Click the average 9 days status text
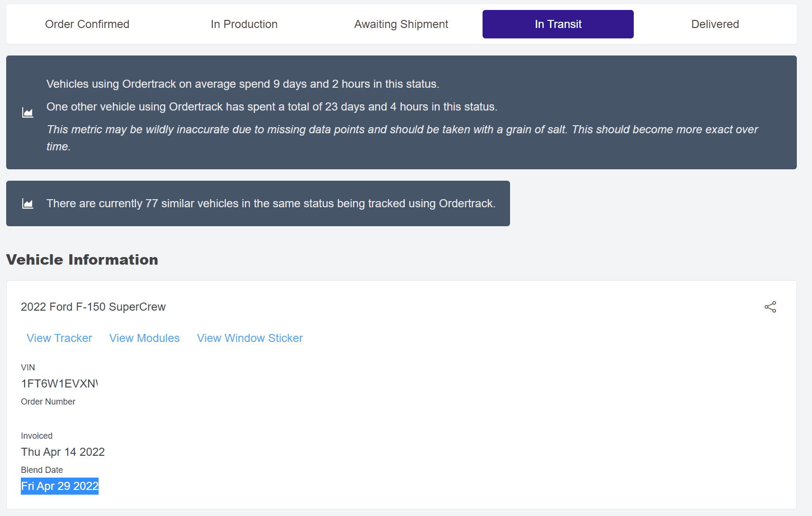Image resolution: width=812 pixels, height=516 pixels. click(243, 84)
